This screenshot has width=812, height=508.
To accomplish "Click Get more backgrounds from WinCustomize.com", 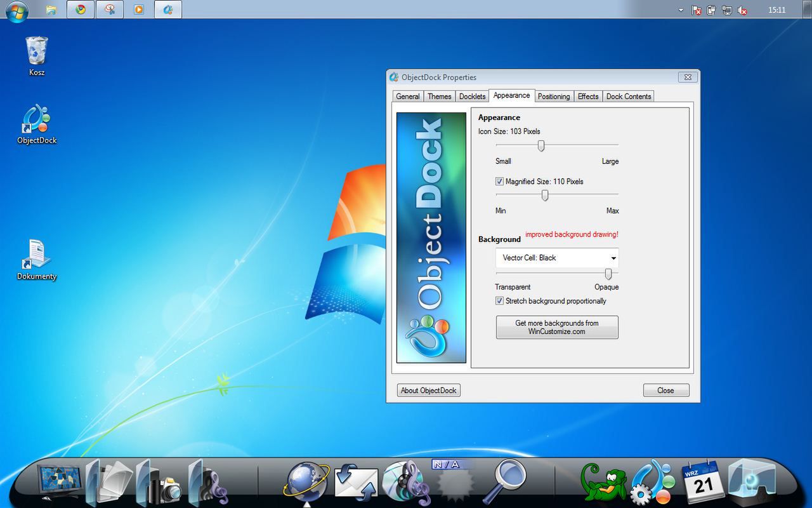I will [x=557, y=327].
